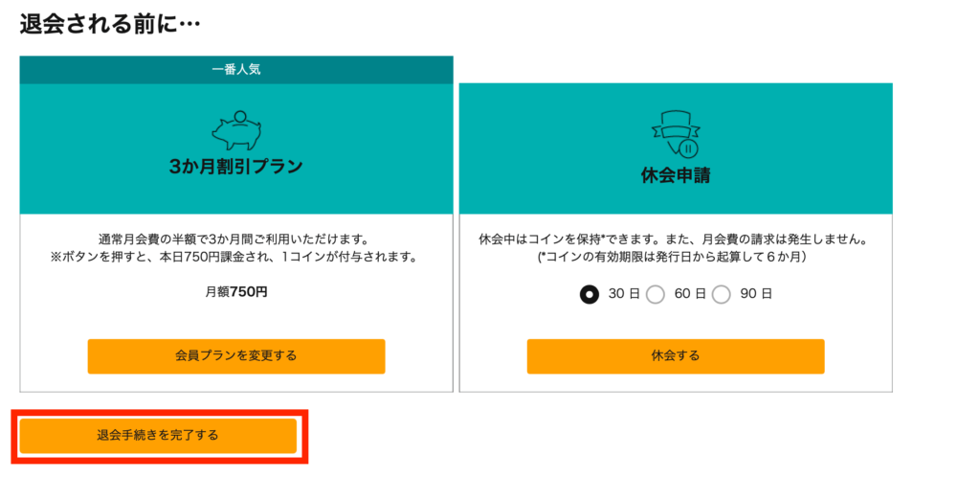This screenshot has height=478, width=980.
Task: Click the 休会する button
Action: coord(676,356)
